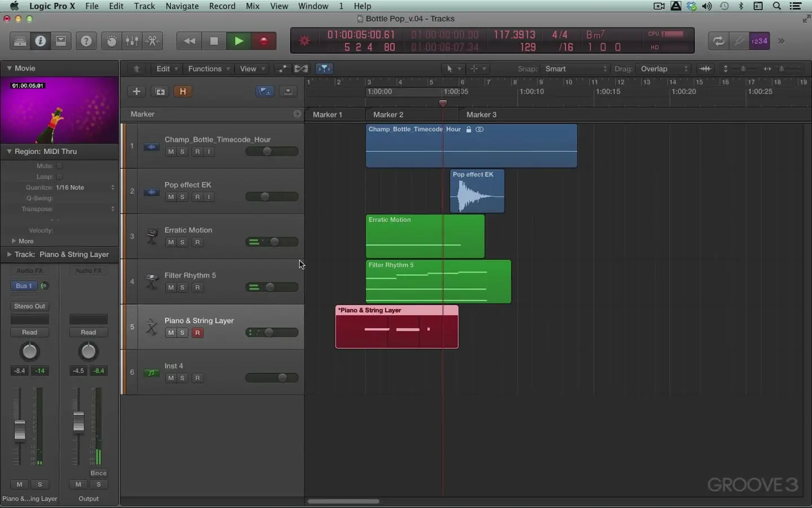Record-enable the Erratic Motion track

197,242
